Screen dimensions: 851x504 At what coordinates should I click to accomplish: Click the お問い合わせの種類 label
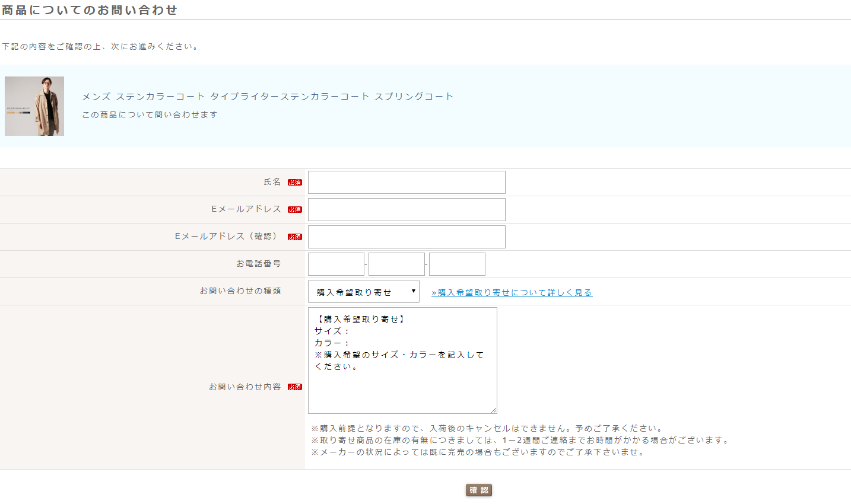point(240,291)
